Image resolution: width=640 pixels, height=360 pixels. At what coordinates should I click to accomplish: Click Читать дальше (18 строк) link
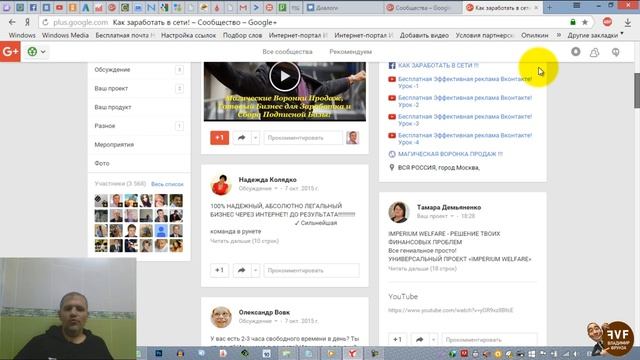pyautogui.click(x=422, y=269)
